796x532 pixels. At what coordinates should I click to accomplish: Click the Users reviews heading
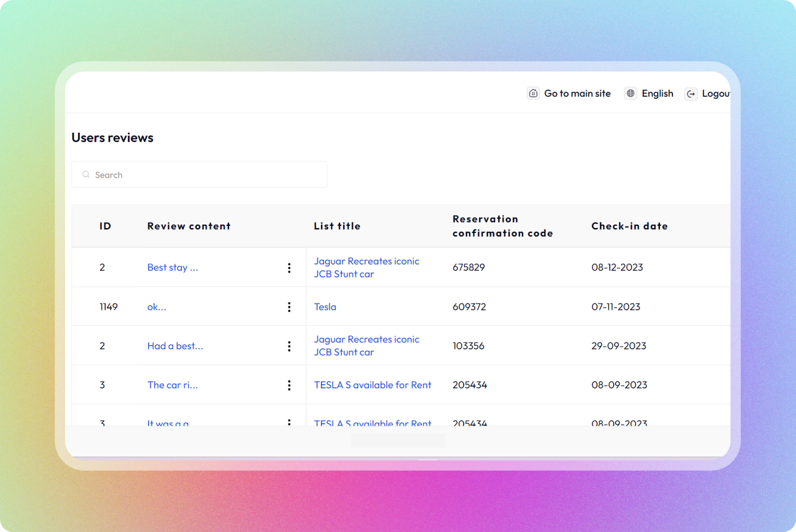[x=112, y=138]
